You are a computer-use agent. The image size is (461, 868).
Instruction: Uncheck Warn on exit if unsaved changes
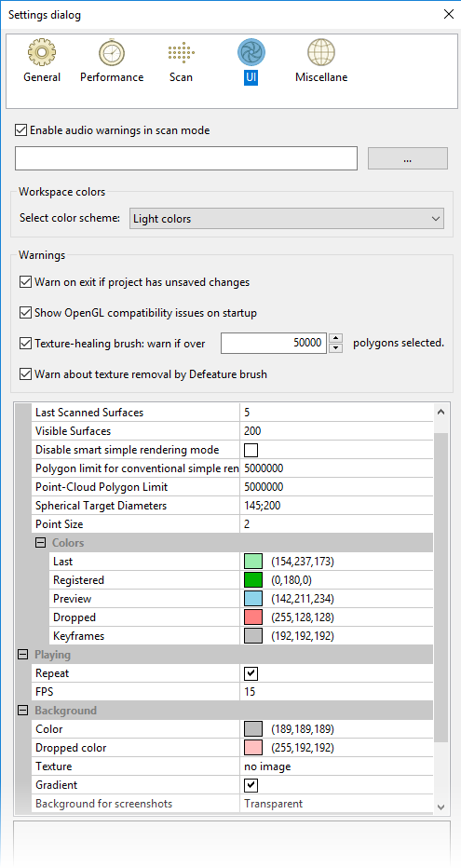[25, 282]
